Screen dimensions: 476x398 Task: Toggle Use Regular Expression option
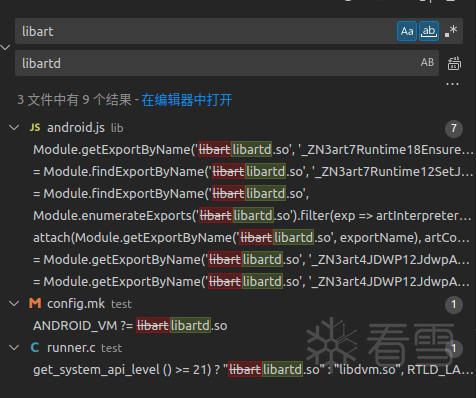click(x=451, y=31)
